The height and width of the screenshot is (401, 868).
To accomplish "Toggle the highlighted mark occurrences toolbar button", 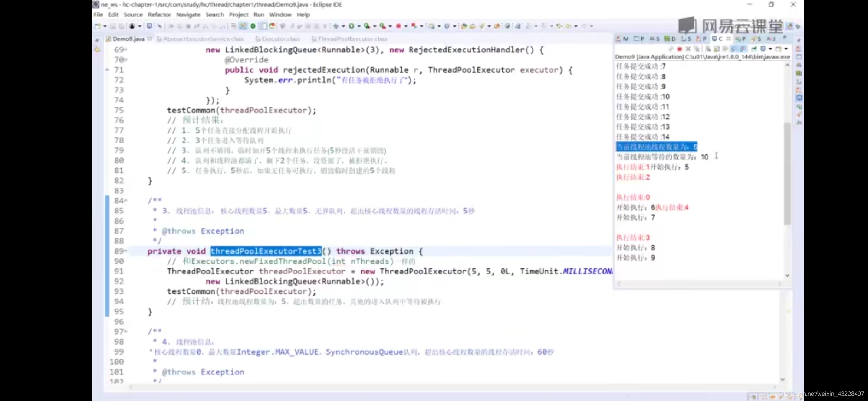I will tap(243, 26).
